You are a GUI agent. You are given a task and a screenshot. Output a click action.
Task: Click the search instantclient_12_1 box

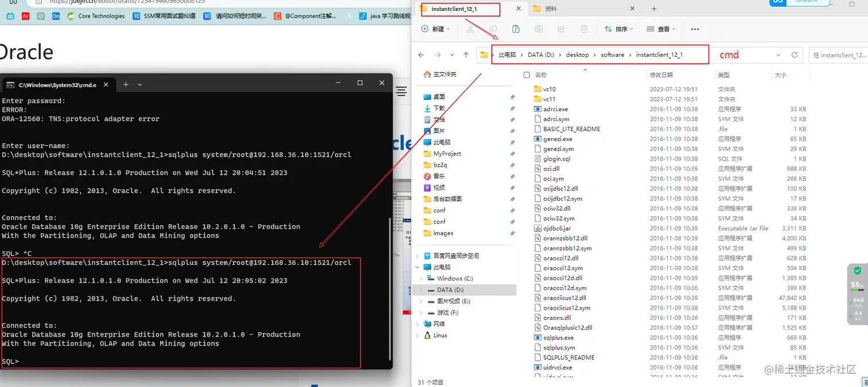pyautogui.click(x=838, y=55)
